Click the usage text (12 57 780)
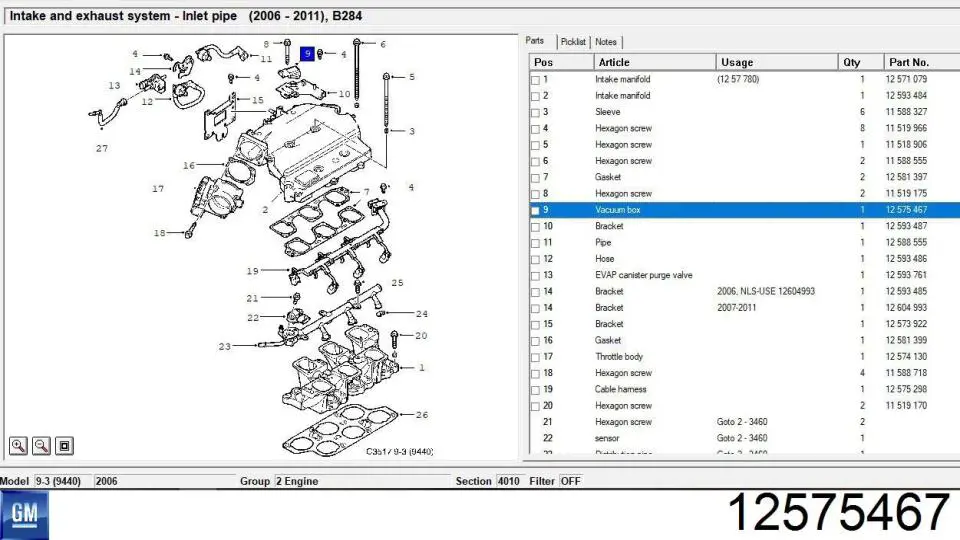Viewport: 960px width, 540px height. [738, 79]
